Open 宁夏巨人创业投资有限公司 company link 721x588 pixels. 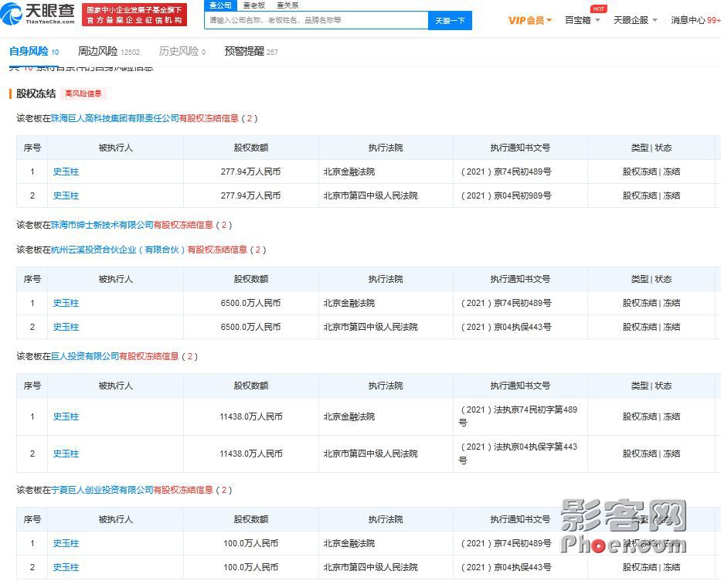(x=102, y=490)
